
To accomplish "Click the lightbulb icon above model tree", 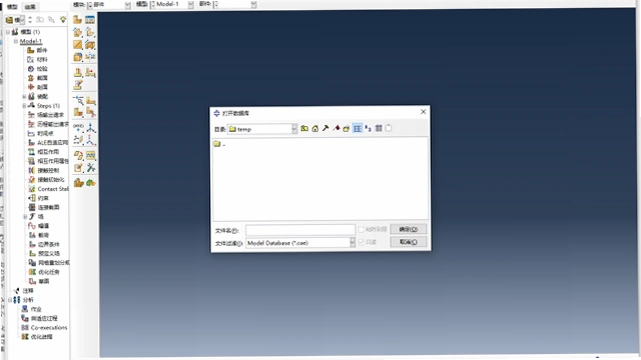I will [63, 20].
